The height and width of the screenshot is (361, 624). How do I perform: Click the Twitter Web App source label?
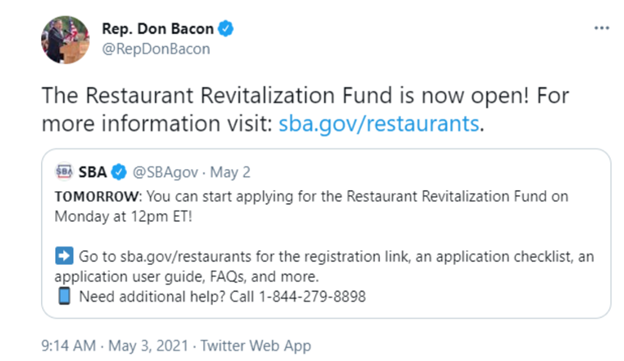click(255, 345)
